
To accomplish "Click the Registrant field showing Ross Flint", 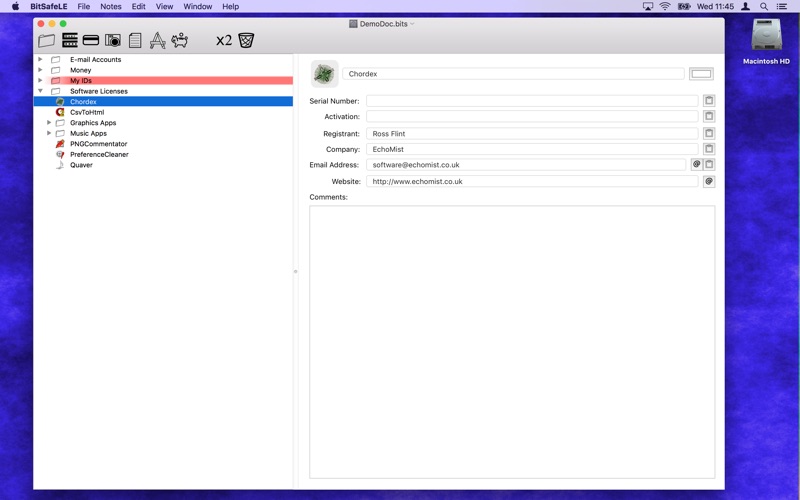I will 532,134.
